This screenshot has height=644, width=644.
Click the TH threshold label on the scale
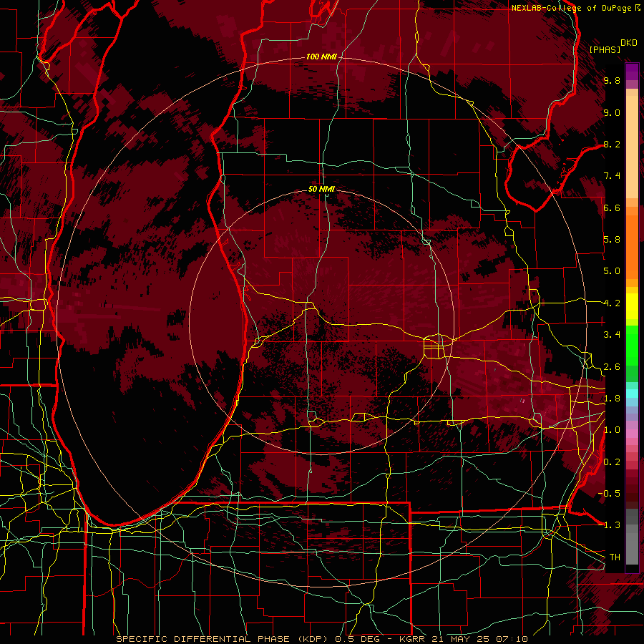coord(615,557)
